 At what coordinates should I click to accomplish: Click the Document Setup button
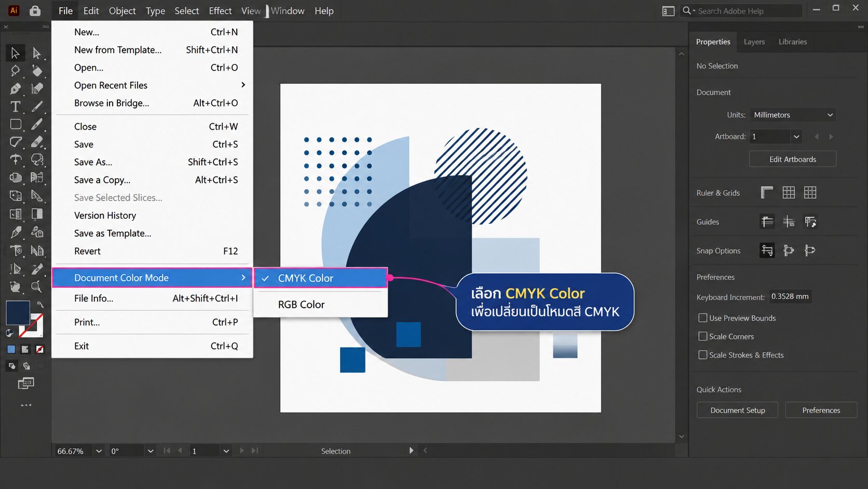coord(738,410)
